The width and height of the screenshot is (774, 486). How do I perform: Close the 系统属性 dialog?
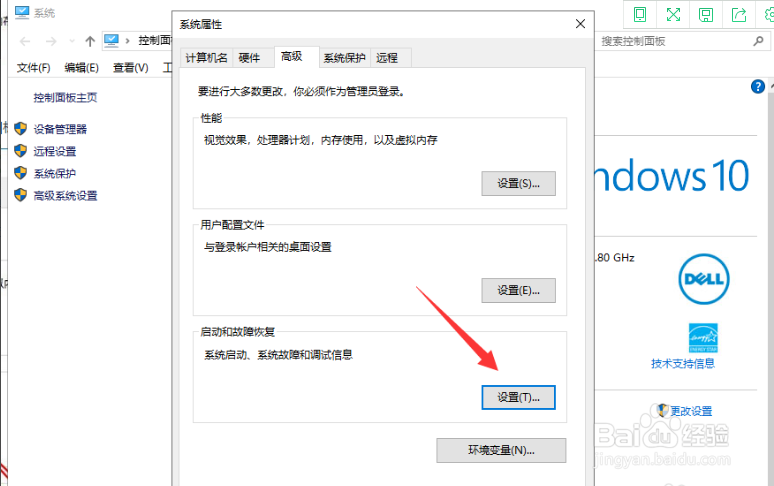coord(580,24)
